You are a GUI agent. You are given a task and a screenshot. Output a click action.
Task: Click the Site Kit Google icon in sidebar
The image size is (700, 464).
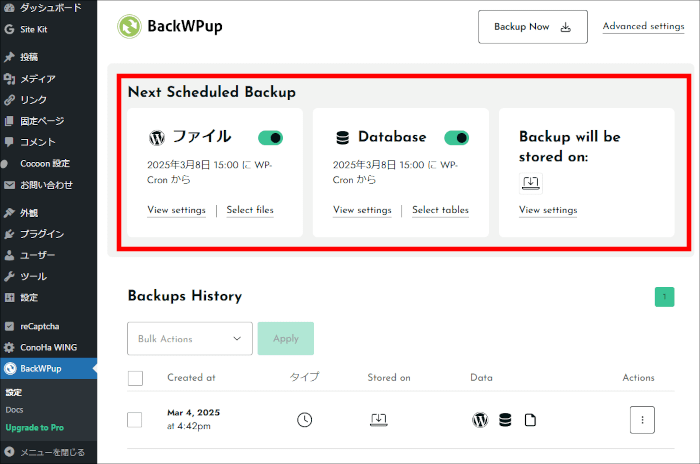coord(9,29)
